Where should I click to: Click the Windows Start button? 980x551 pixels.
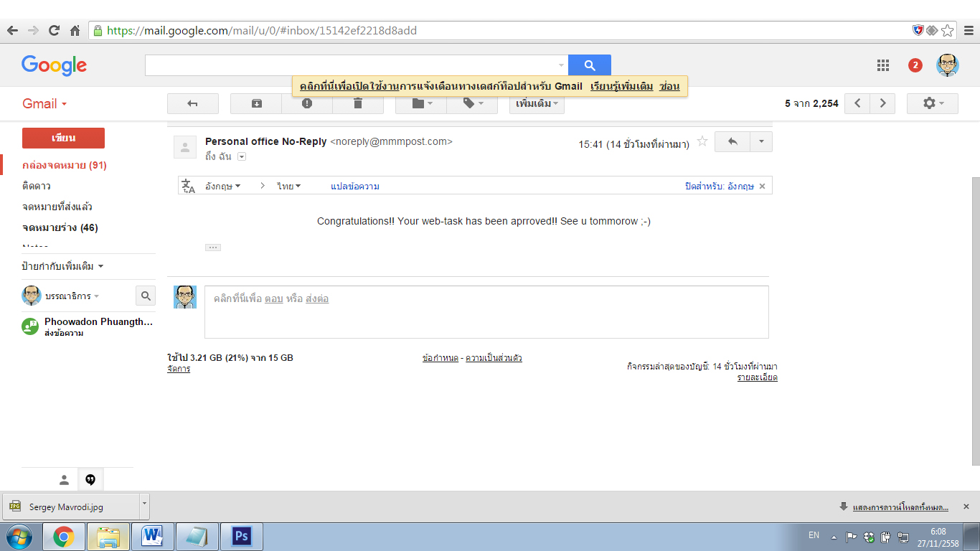19,537
